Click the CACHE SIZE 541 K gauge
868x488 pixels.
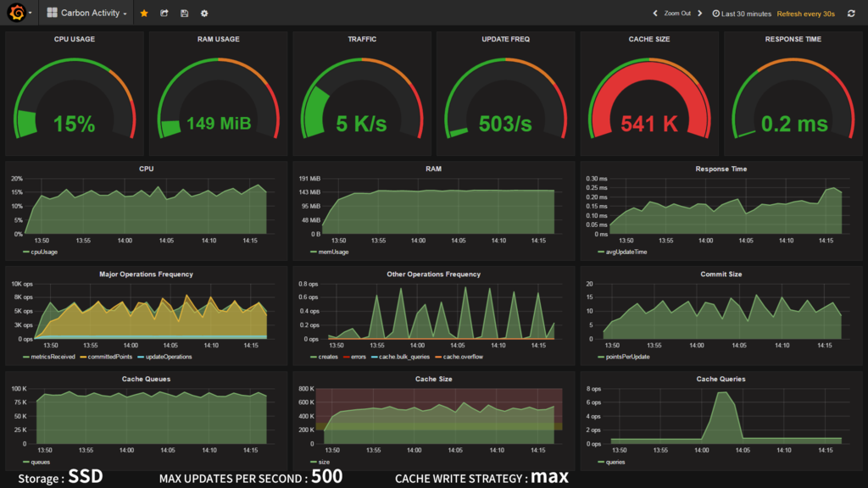coord(649,100)
